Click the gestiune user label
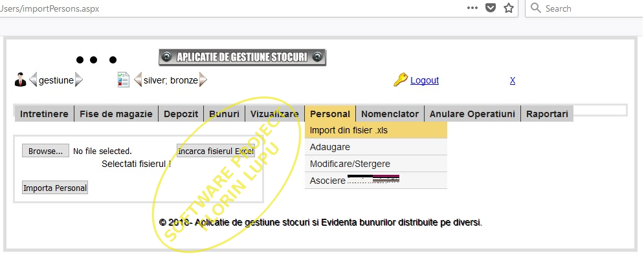Viewport: 644px width, 255px height. click(56, 80)
